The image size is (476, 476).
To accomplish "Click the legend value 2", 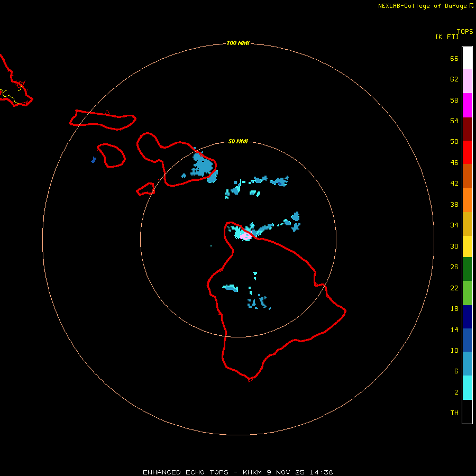I will point(456,392).
